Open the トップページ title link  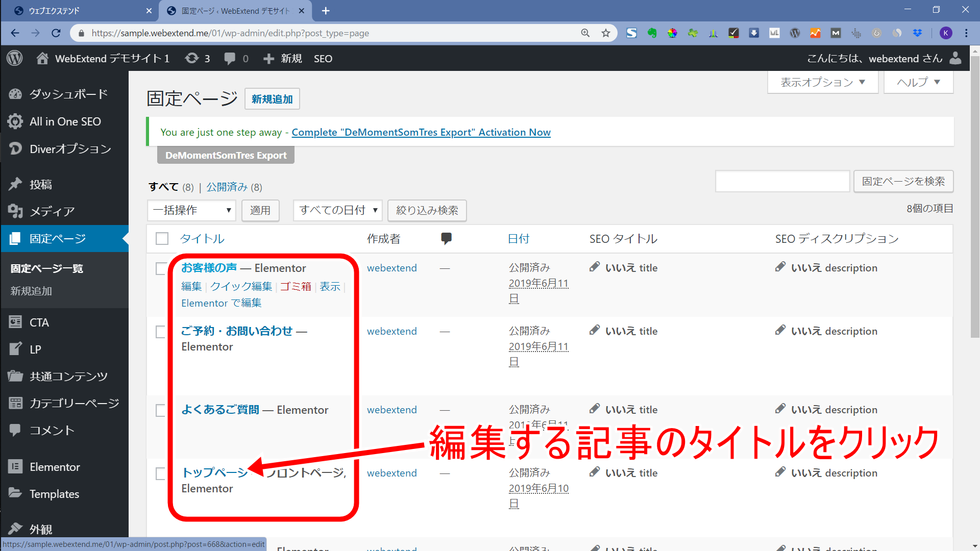pos(214,472)
